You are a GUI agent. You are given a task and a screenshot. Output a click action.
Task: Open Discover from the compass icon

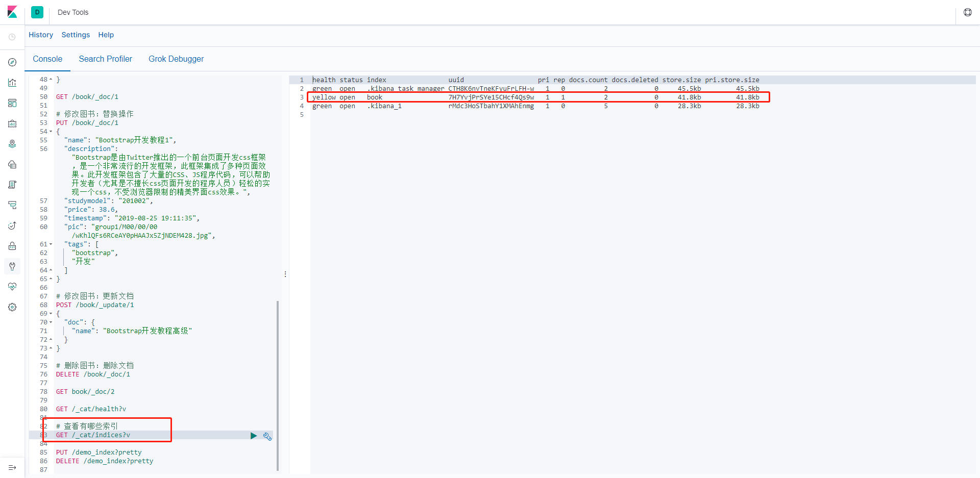[x=12, y=62]
